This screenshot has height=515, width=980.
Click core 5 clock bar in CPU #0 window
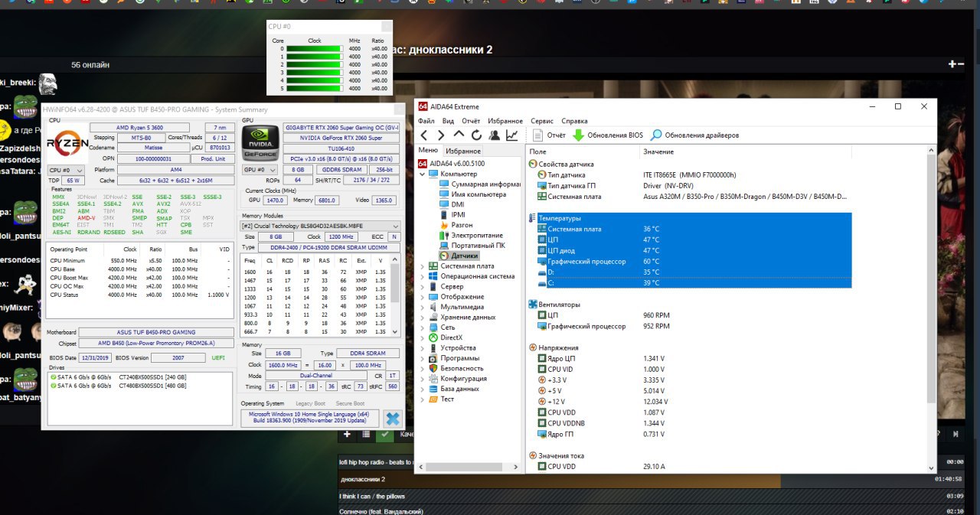coord(314,88)
